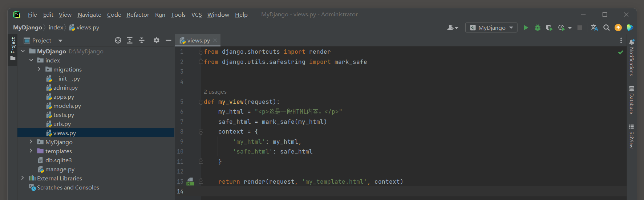Image resolution: width=644 pixels, height=200 pixels.
Task: Collapse the index folder
Action: [x=31, y=60]
